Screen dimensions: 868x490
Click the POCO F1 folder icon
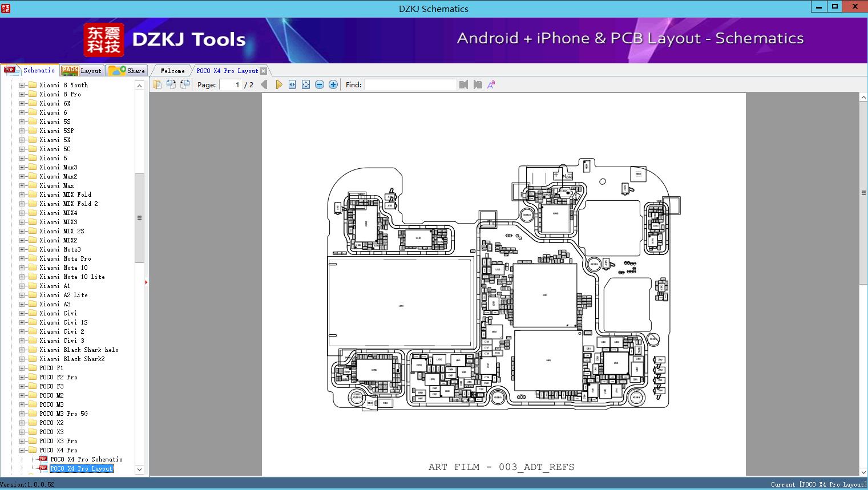33,368
